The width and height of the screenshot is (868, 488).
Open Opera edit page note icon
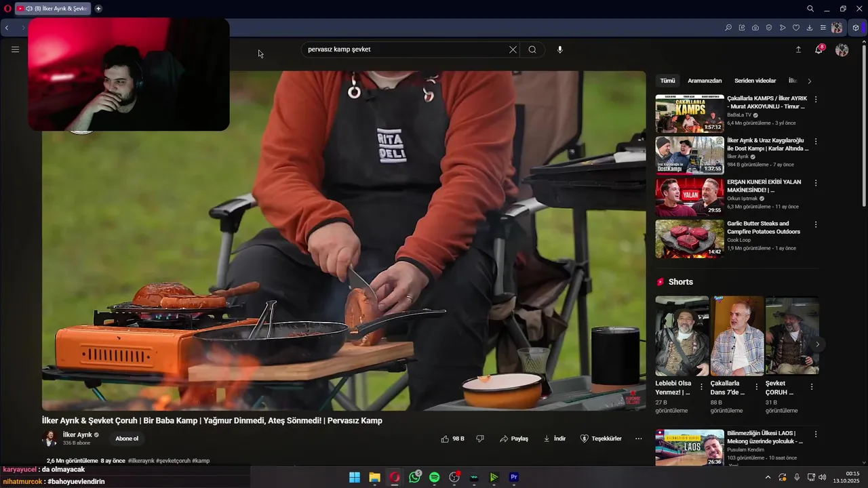[x=742, y=28]
